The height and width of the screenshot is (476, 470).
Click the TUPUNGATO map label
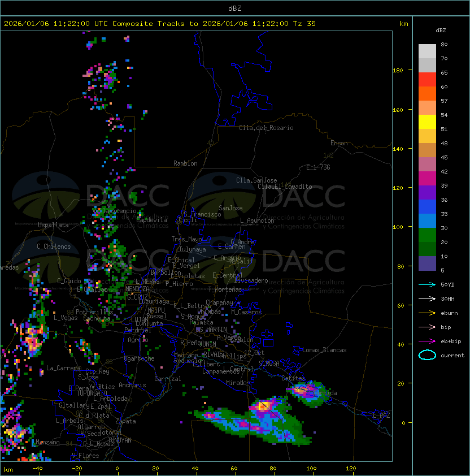(92, 393)
